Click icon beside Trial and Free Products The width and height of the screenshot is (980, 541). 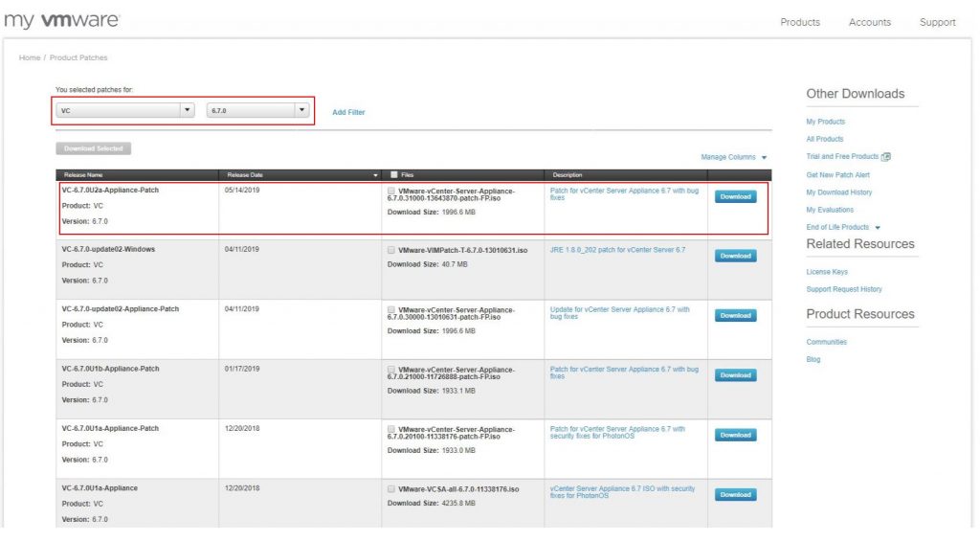[885, 156]
